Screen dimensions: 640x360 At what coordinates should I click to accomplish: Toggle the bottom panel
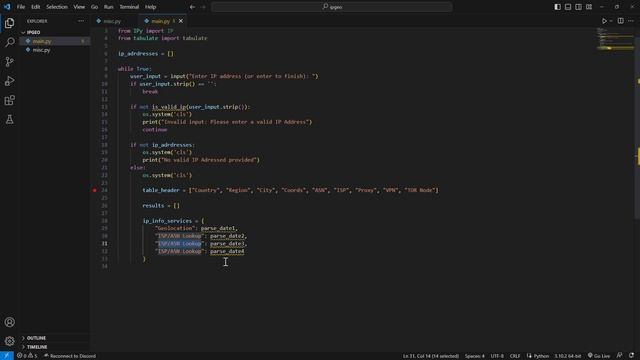pyautogui.click(x=568, y=7)
